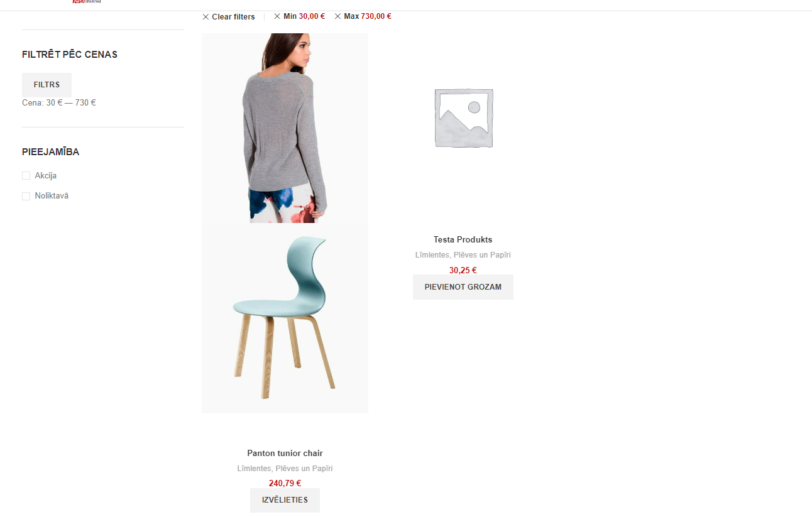The width and height of the screenshot is (812, 517).
Task: Click the X icon beside Clear filters
Action: [x=206, y=17]
